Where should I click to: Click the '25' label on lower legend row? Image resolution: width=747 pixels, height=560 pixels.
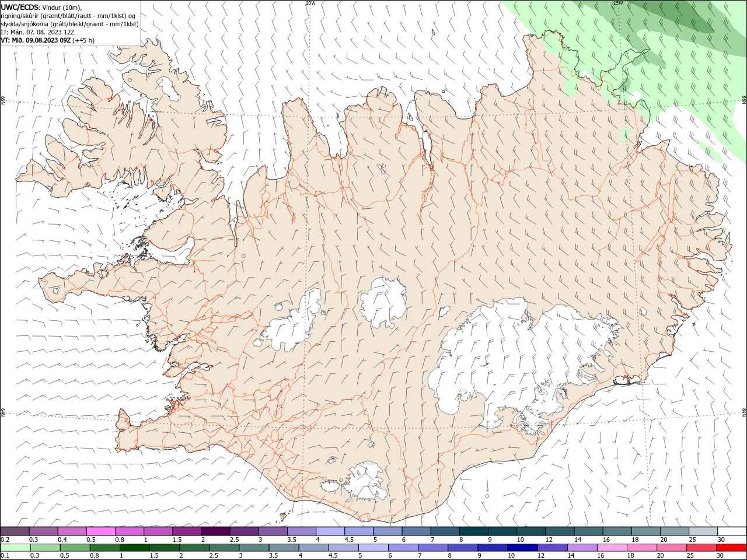click(x=689, y=556)
